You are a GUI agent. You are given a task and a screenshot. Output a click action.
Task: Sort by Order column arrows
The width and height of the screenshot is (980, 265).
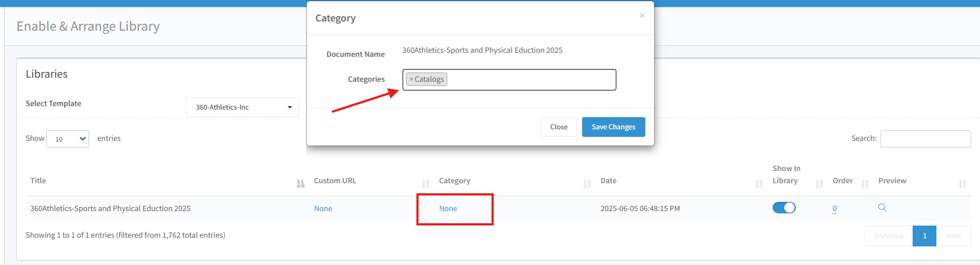(x=864, y=183)
